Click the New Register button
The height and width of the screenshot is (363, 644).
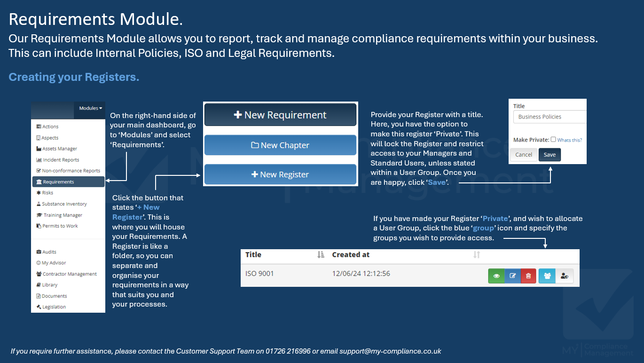(280, 174)
